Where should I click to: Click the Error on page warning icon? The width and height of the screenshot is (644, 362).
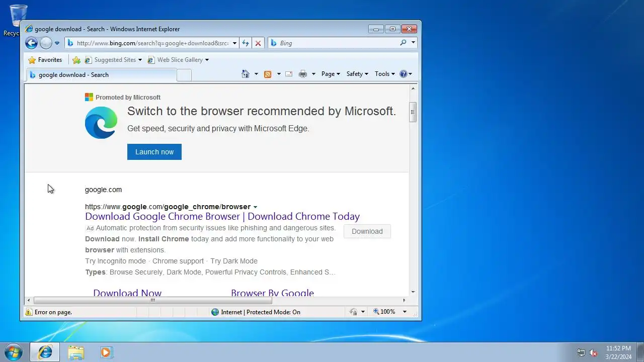[29, 312]
